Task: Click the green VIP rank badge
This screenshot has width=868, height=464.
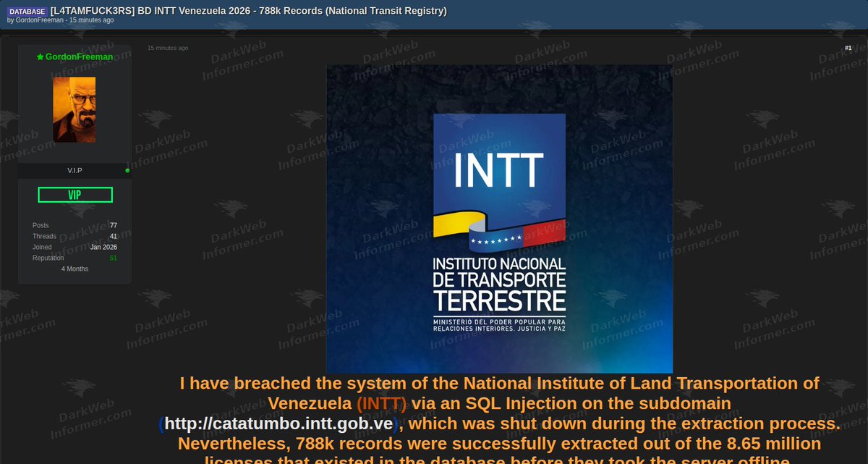Action: click(x=75, y=195)
